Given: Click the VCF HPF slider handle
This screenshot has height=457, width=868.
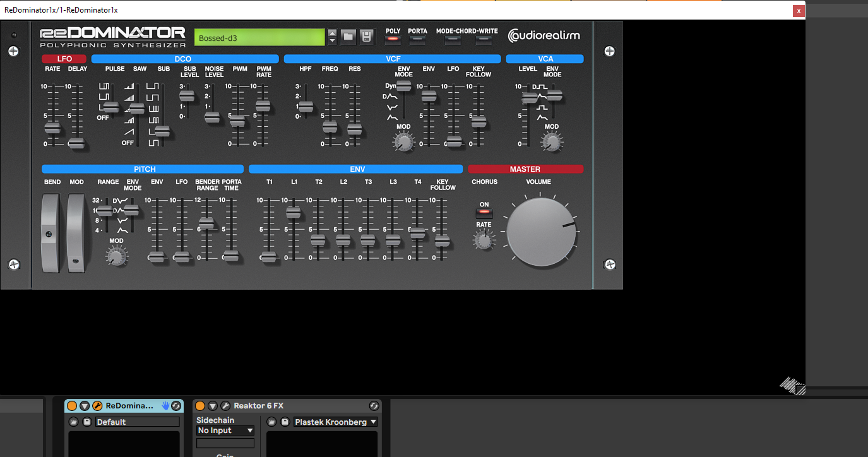Looking at the screenshot, I should pos(306,107).
